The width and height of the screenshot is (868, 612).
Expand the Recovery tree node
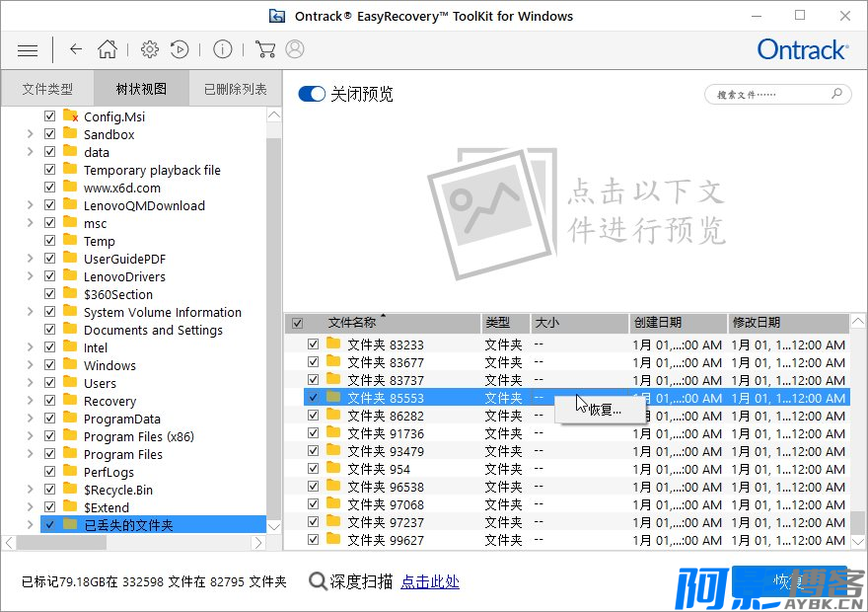30,401
